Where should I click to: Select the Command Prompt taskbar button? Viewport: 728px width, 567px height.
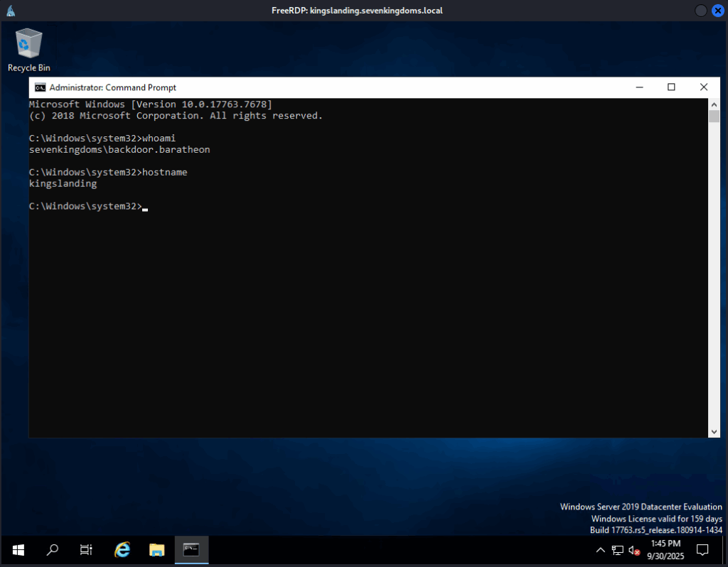[191, 549]
